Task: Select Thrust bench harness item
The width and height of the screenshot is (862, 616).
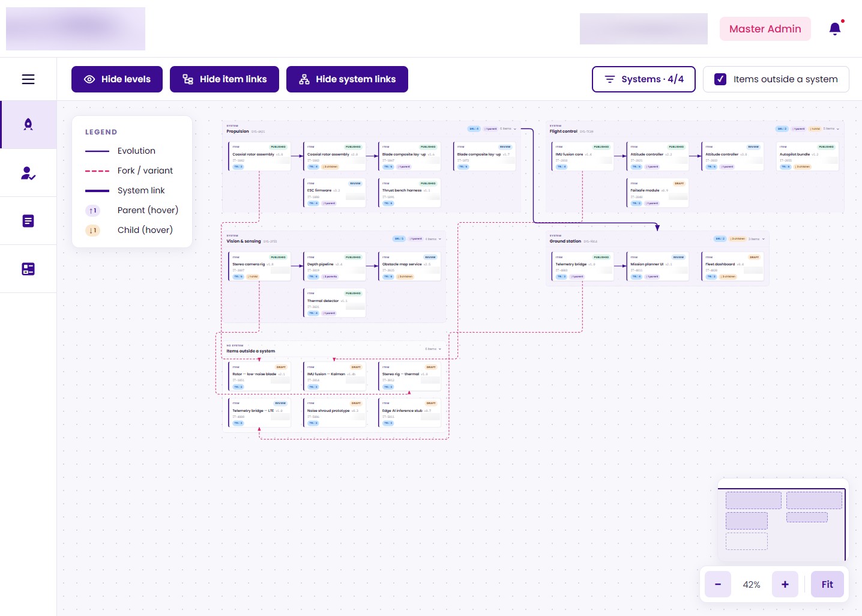Action: (x=409, y=193)
